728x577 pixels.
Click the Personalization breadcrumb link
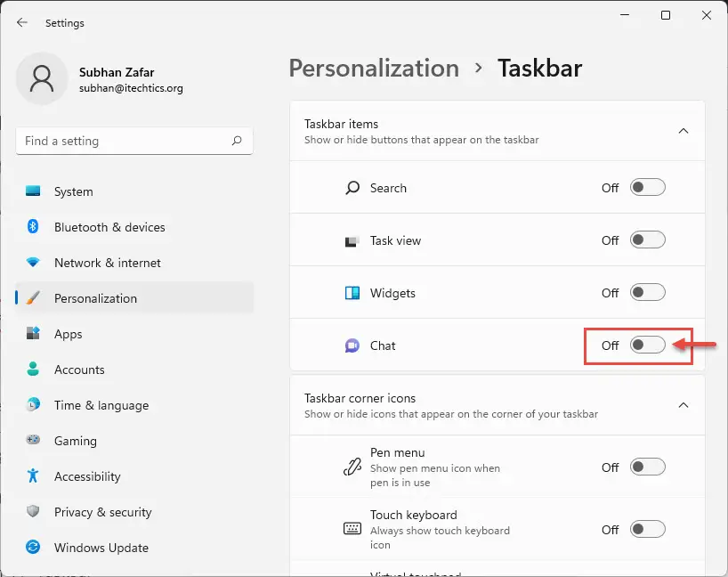(x=374, y=69)
